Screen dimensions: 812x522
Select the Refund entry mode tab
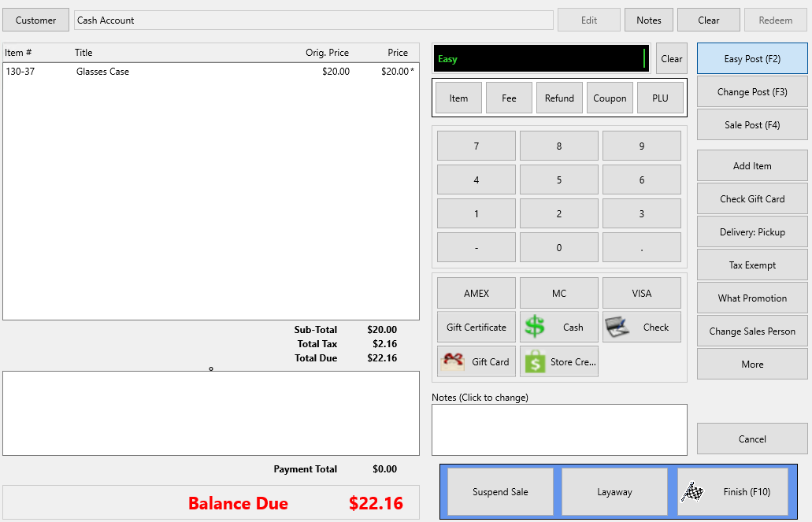click(559, 98)
